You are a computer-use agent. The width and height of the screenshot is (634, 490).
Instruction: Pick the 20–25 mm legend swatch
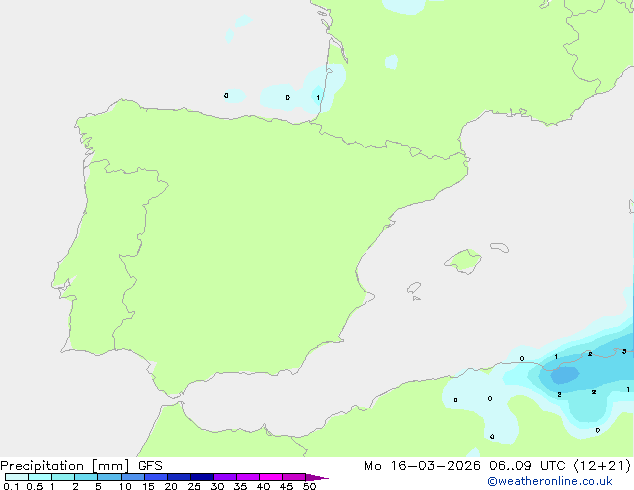click(x=179, y=477)
